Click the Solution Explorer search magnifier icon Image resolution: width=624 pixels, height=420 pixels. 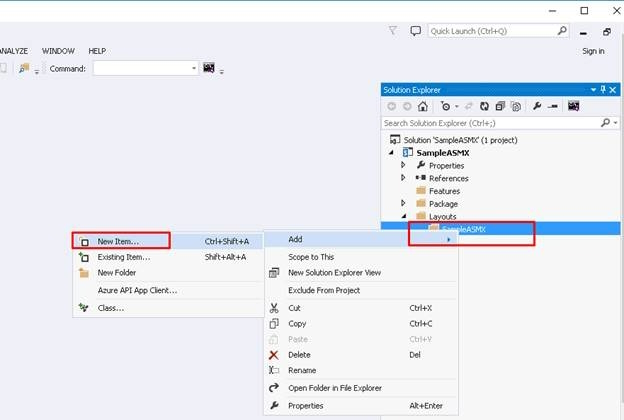[605, 123]
